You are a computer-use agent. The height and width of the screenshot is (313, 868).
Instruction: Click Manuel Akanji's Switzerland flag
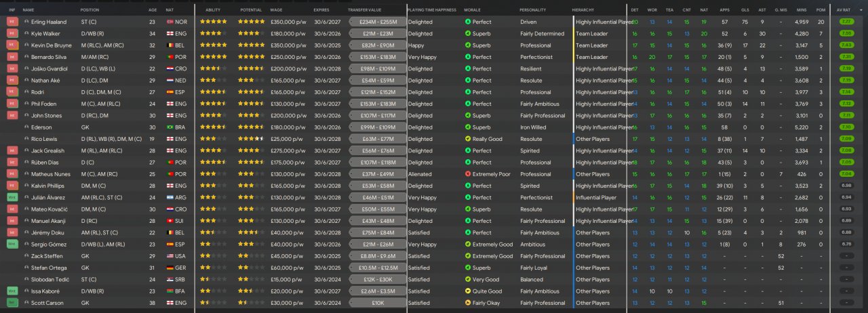coord(170,221)
